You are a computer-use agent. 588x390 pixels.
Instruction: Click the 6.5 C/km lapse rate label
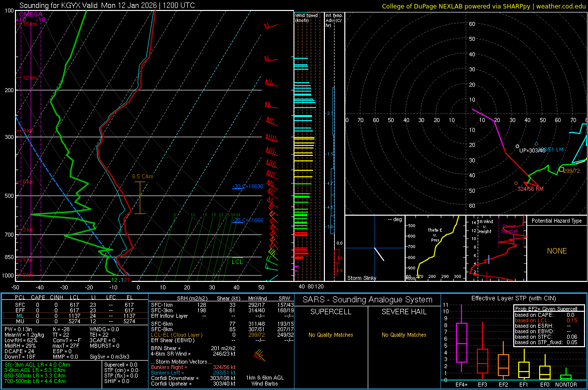click(143, 176)
